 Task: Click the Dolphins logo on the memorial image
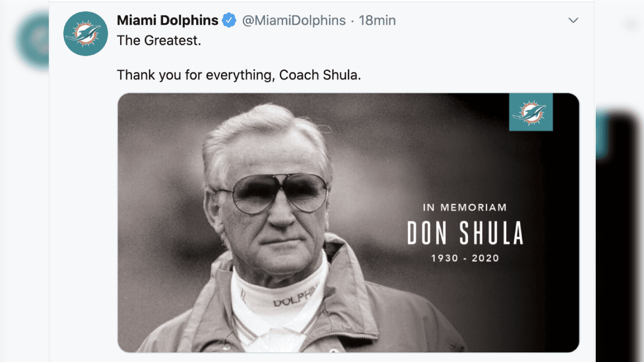click(530, 112)
